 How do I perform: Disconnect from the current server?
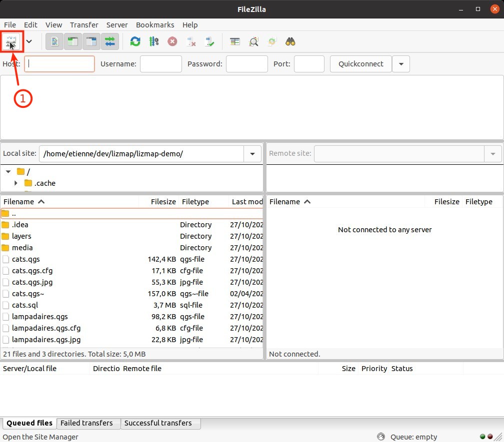(x=191, y=41)
